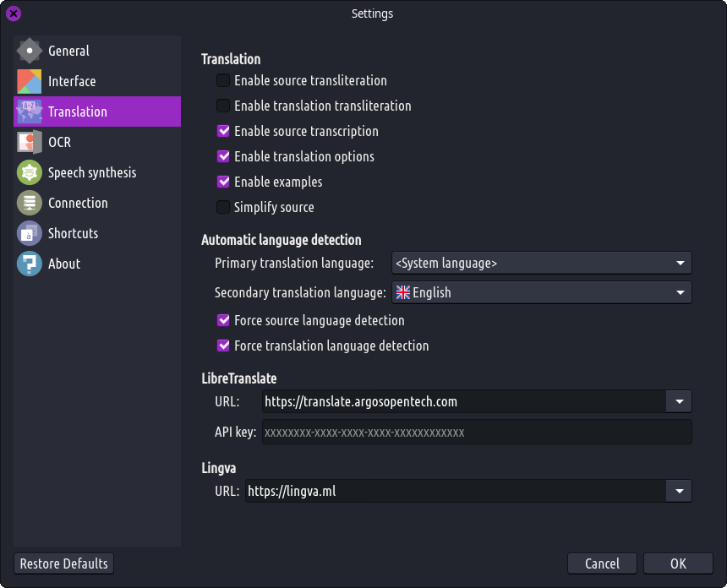Select the Shortcuts icon in sidebar
The height and width of the screenshot is (588, 727).
coord(30,233)
